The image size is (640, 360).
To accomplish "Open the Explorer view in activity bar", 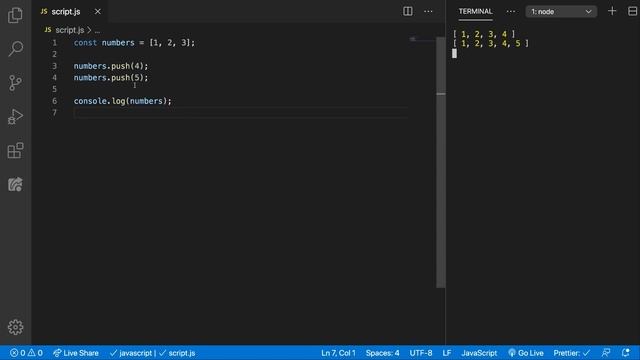I will [x=15, y=15].
